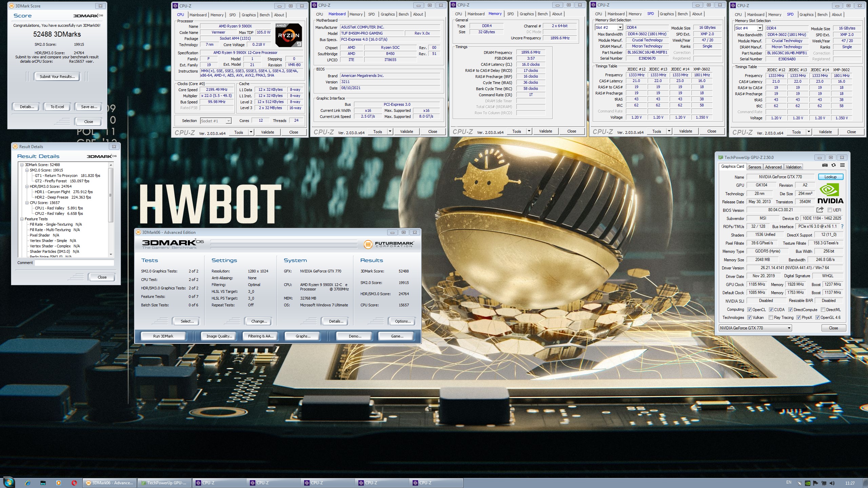Click the Show Desktop strip at the taskbar end
This screenshot has height=488, width=868.
coord(866,483)
